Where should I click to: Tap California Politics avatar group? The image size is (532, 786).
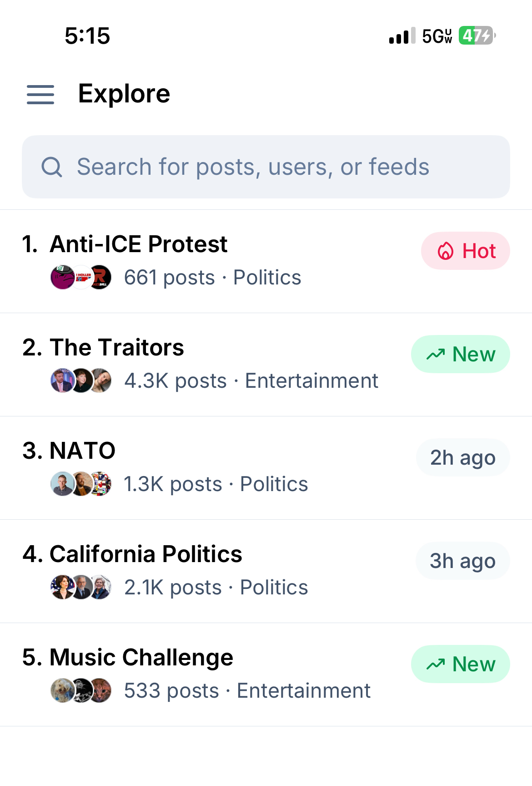click(81, 588)
